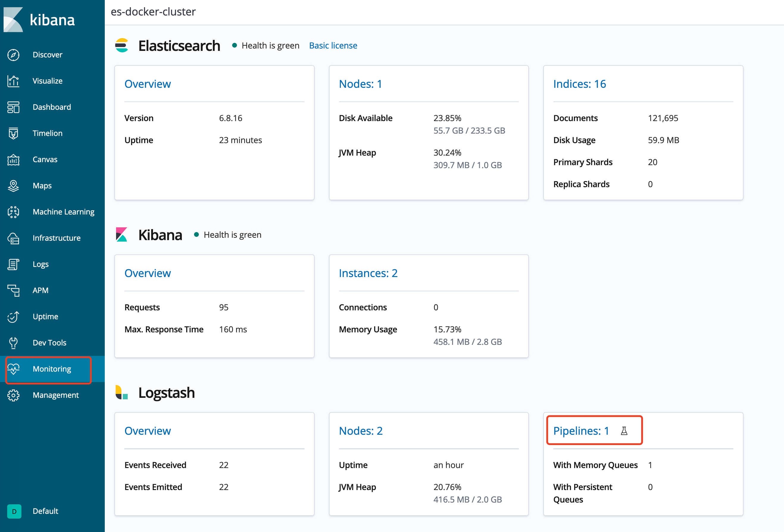Click the Primary Shards label

click(x=582, y=162)
